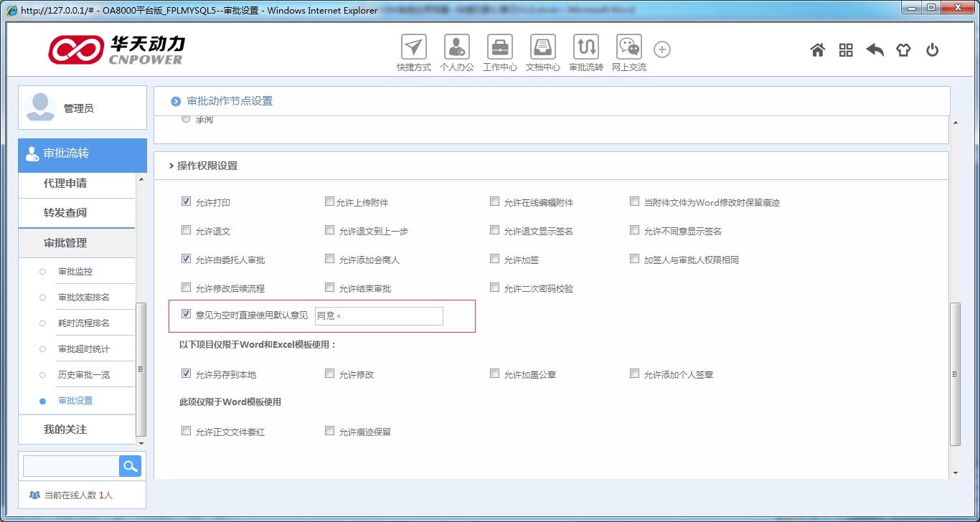This screenshot has width=980, height=522.
Task: Open the 个人办公 personal office icon
Action: [456, 47]
